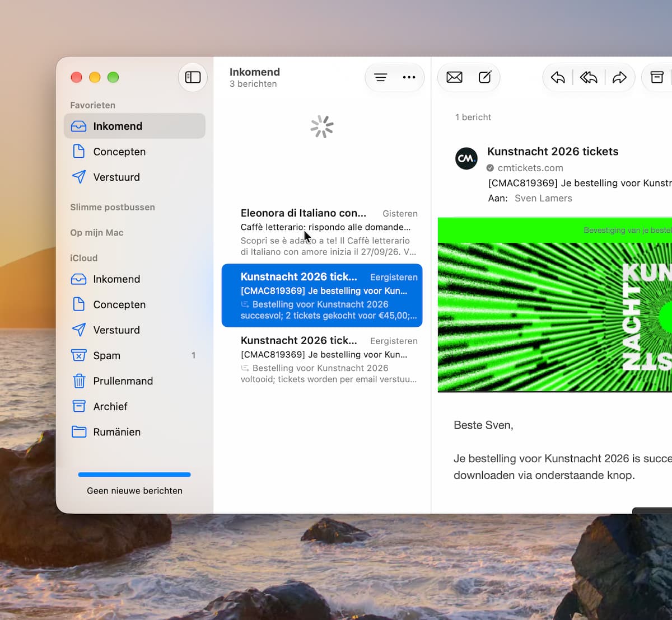Image resolution: width=672 pixels, height=620 pixels.
Task: Click the 'Geen nieuwe berichten' status text
Action: click(x=134, y=491)
